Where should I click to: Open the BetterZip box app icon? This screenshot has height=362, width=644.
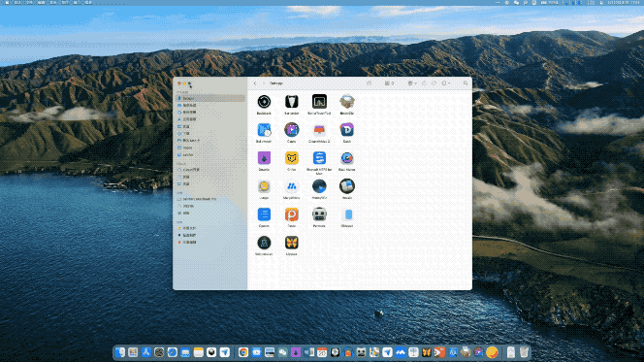[347, 102]
